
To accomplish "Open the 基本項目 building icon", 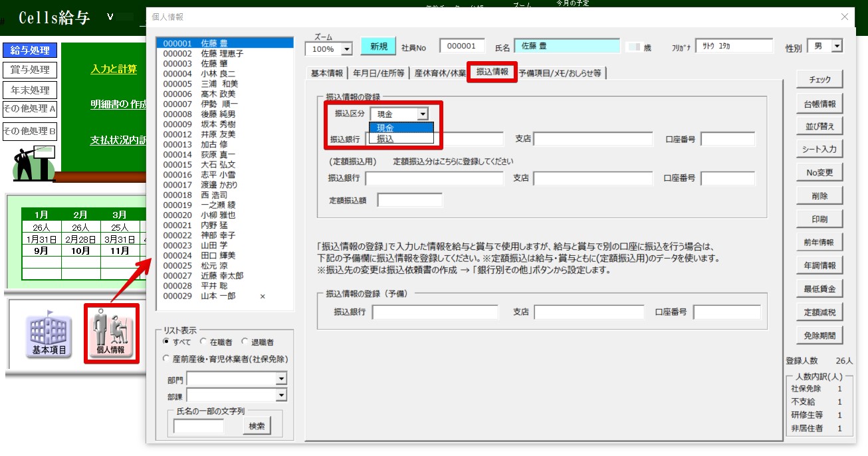I will click(x=49, y=332).
